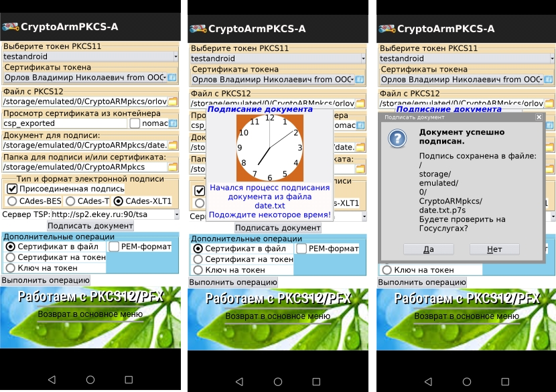
Task: Select the CAdes-BES radio option
Action: coord(12,201)
